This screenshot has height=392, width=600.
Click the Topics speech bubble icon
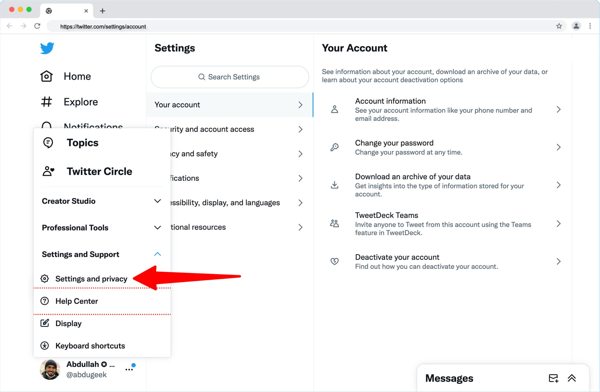click(x=48, y=143)
